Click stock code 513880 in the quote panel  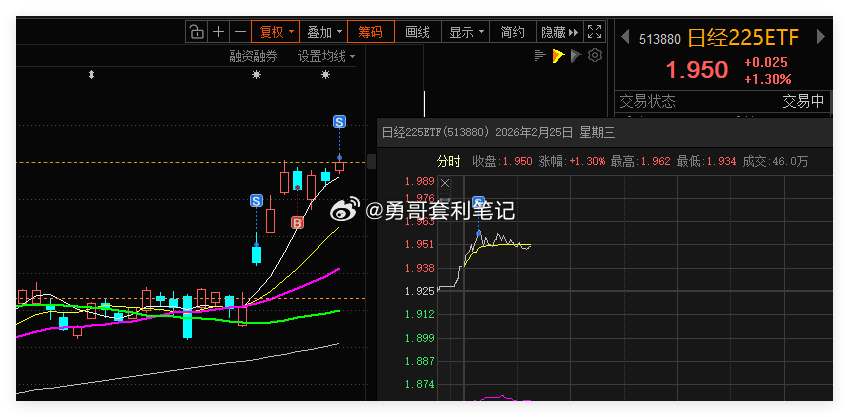(x=659, y=39)
